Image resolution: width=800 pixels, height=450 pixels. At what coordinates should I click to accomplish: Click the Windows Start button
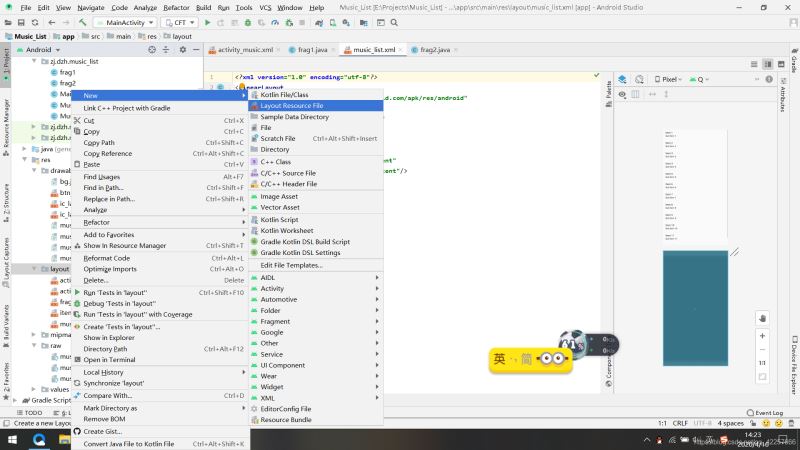(x=11, y=439)
